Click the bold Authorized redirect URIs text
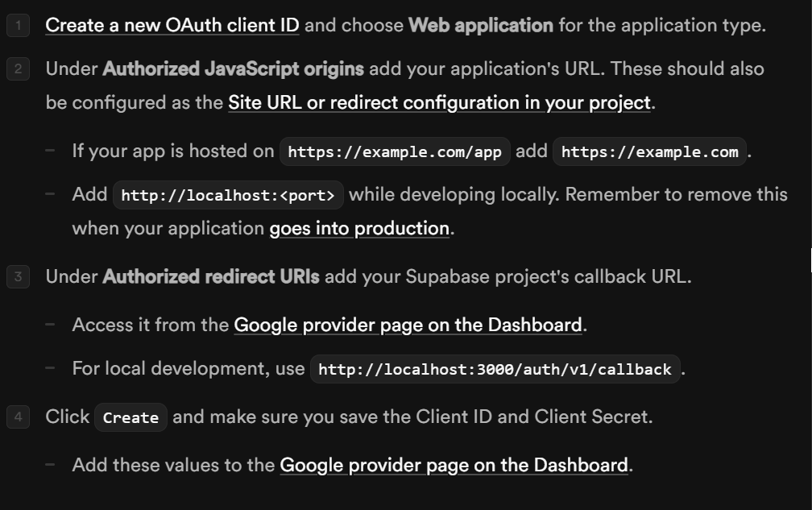The height and width of the screenshot is (510, 812). (211, 277)
